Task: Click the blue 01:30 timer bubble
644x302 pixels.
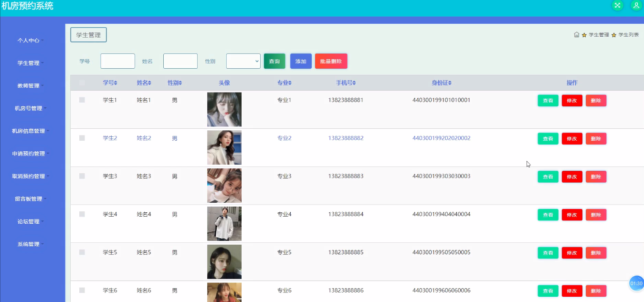Action: [636, 283]
